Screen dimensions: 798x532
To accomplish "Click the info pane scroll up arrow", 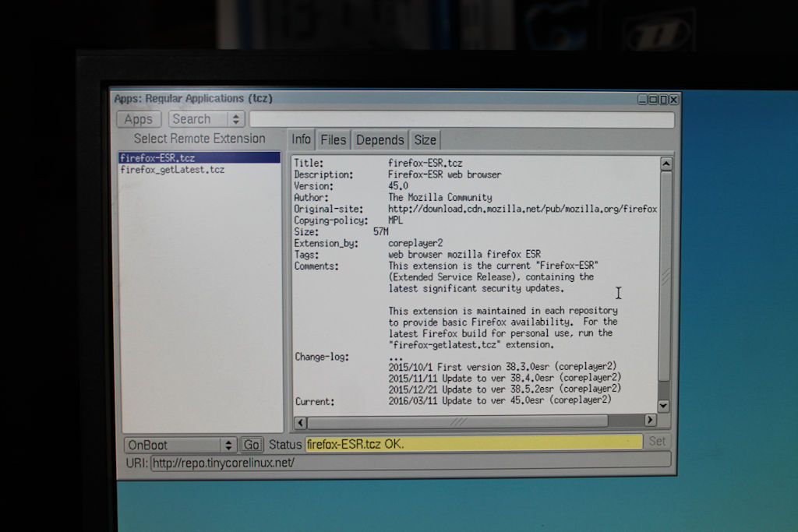I will click(x=666, y=164).
